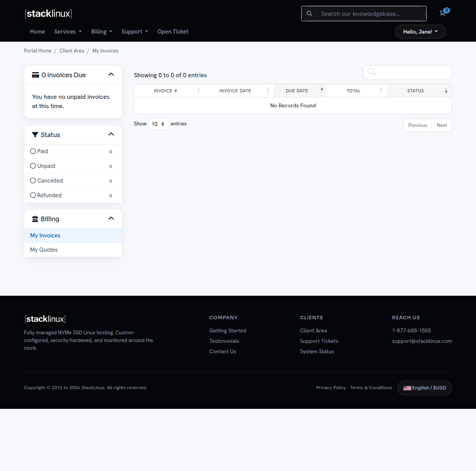Screen dimensions: 476x471
Task: Open the Services dropdown menu
Action: (68, 32)
